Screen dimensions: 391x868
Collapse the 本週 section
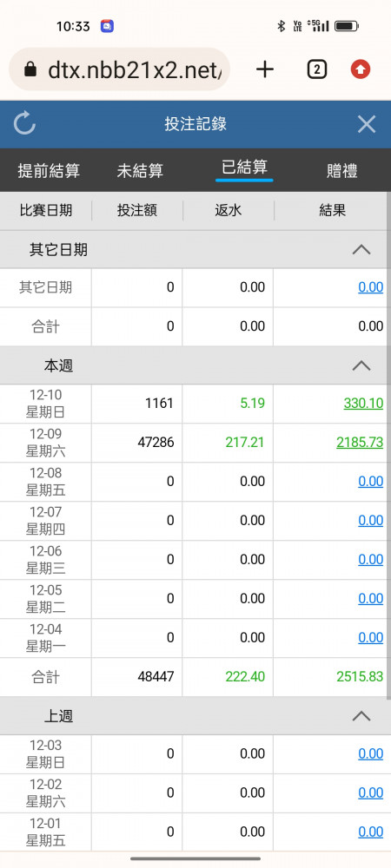(361, 365)
